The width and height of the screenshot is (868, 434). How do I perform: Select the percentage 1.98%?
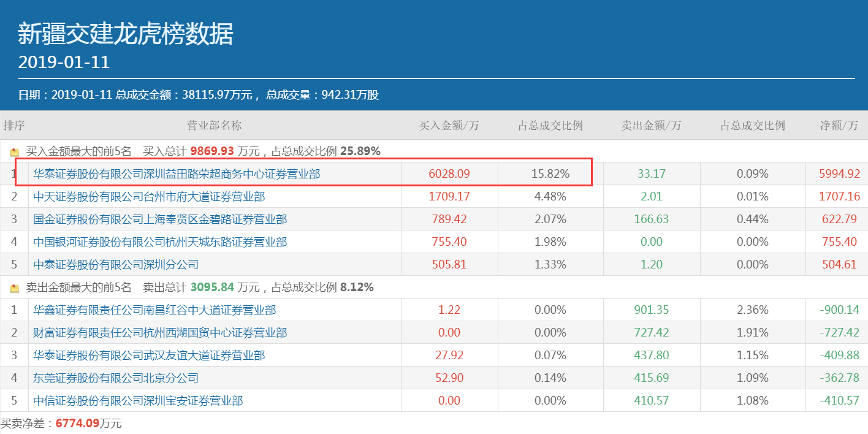coord(550,242)
